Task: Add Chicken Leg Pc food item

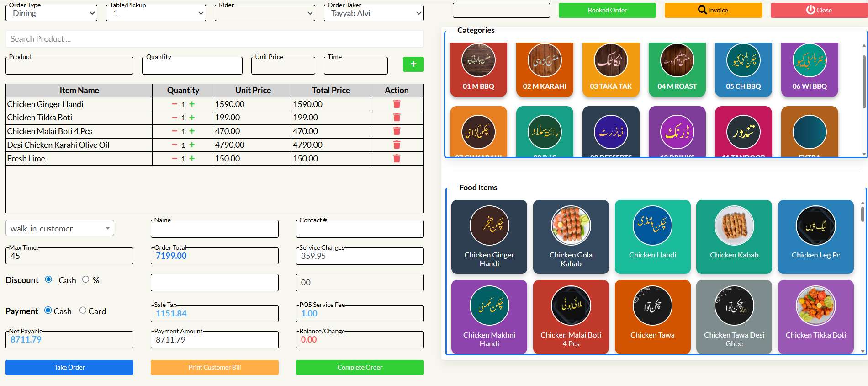Action: 816,237
